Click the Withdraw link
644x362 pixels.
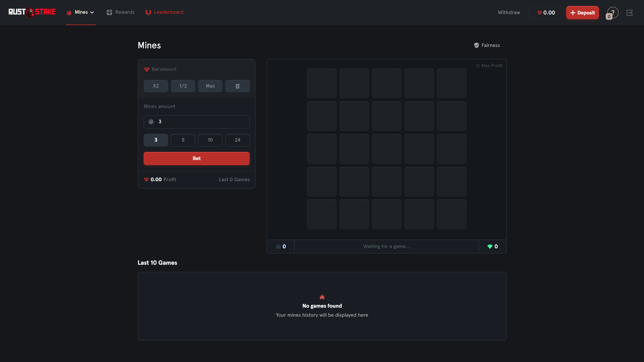[509, 12]
